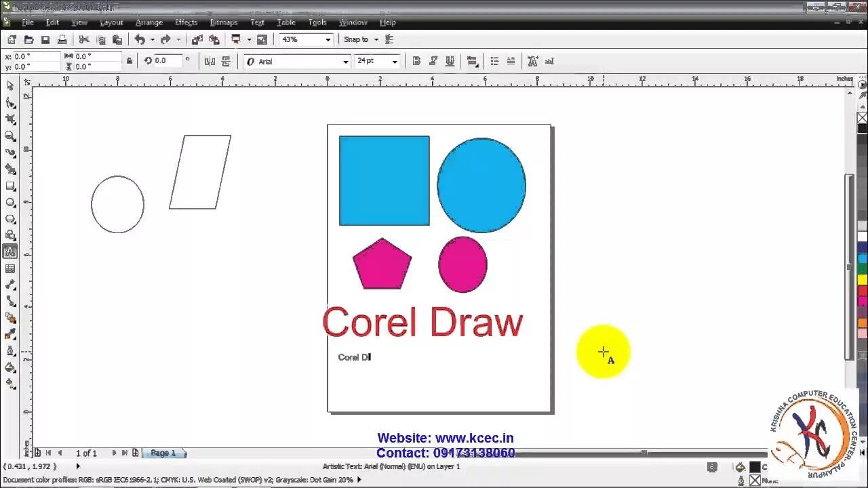Select the Zoom tool
Screen dimensions: 868x488
(x=10, y=136)
